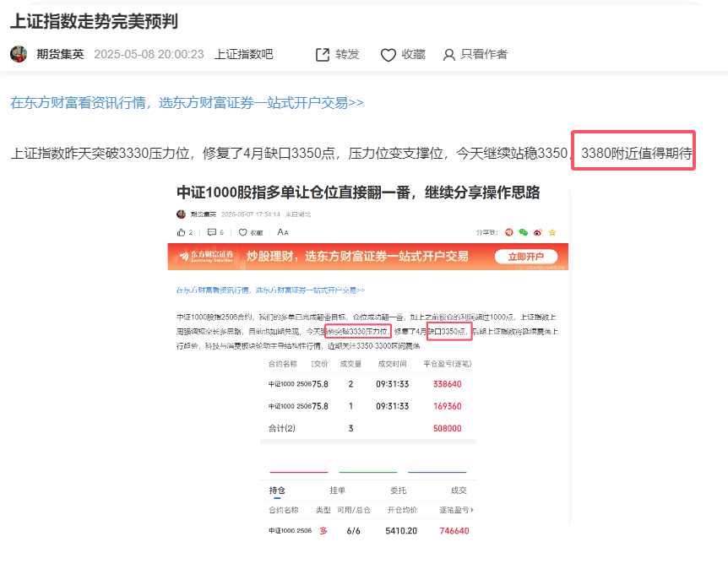Click the 可用/总仓 column header
The image size is (728, 580).
[354, 510]
